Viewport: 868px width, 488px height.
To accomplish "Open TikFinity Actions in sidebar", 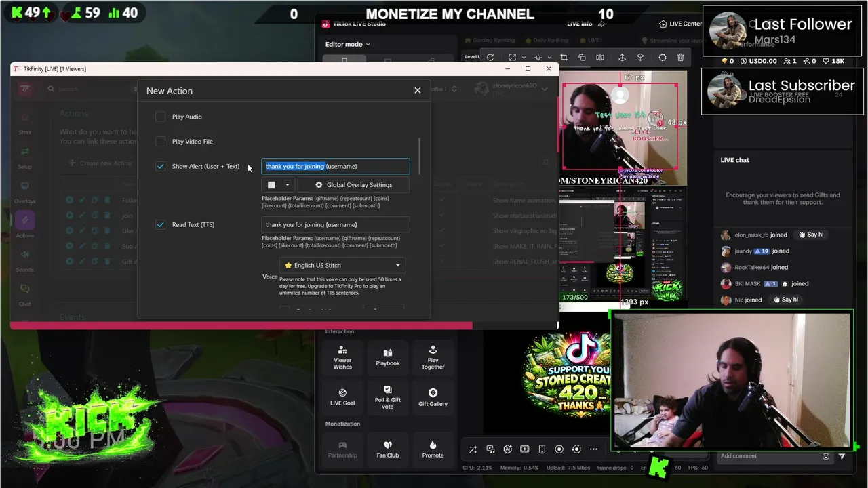I will click(x=24, y=226).
